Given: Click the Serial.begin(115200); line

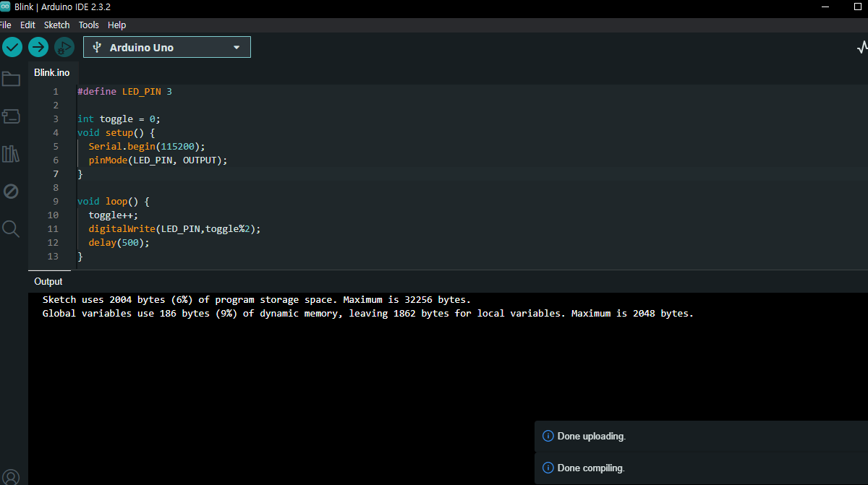Looking at the screenshot, I should [147, 147].
